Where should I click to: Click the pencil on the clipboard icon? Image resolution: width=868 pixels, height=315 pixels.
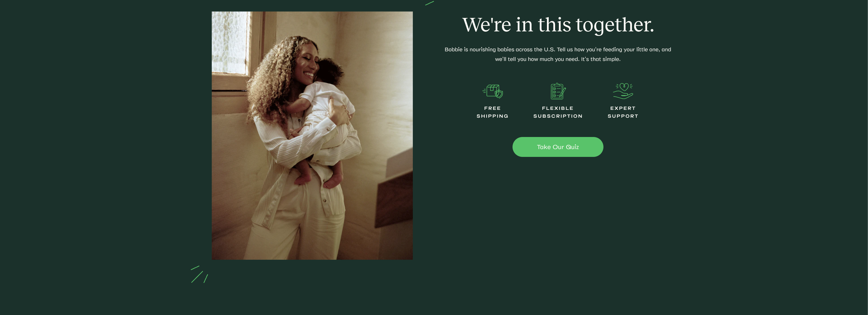click(563, 92)
